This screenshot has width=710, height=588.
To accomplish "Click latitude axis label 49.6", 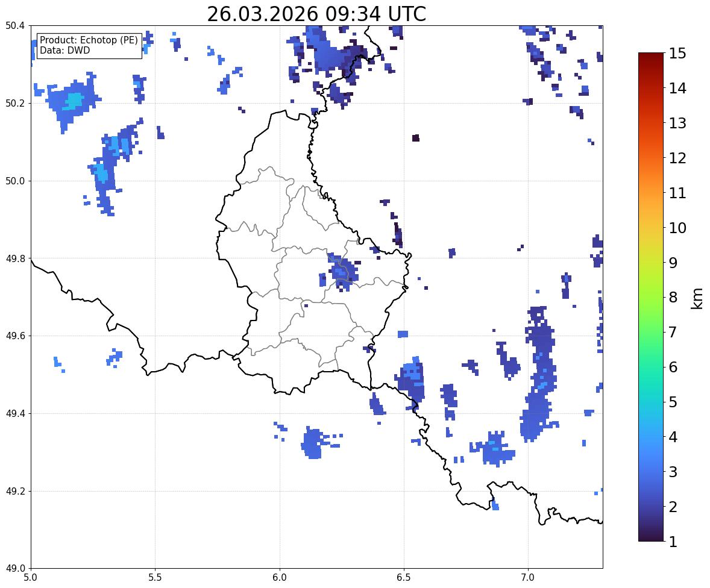I will click(14, 336).
